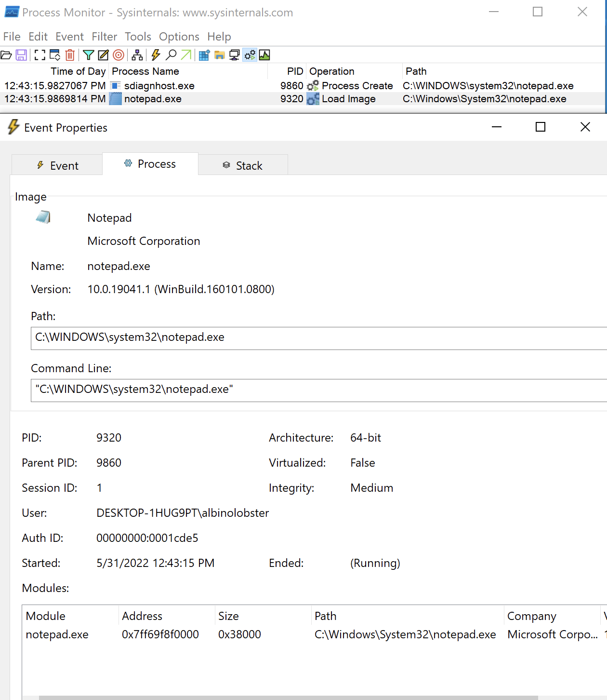This screenshot has width=607, height=700.
Task: Toggle Show File System Activity icon
Action: point(220,55)
